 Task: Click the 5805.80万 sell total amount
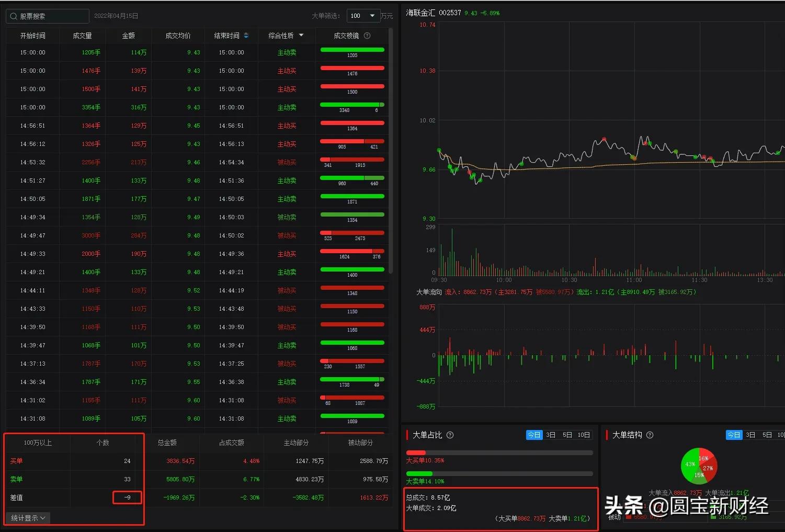pyautogui.click(x=180, y=479)
